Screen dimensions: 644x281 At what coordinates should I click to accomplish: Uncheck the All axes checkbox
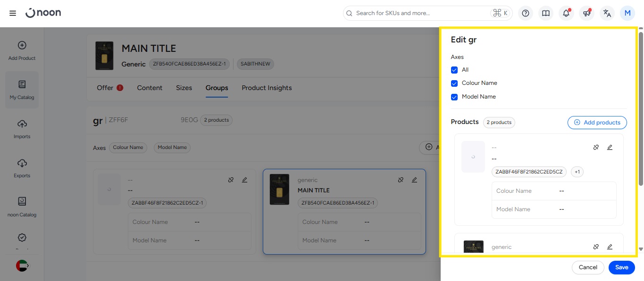pos(454,70)
